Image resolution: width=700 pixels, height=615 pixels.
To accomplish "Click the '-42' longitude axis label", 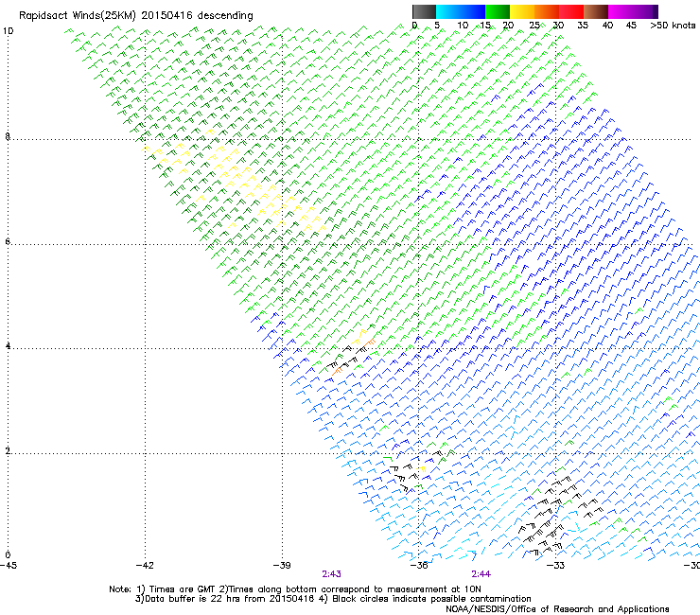I will coord(145,566).
